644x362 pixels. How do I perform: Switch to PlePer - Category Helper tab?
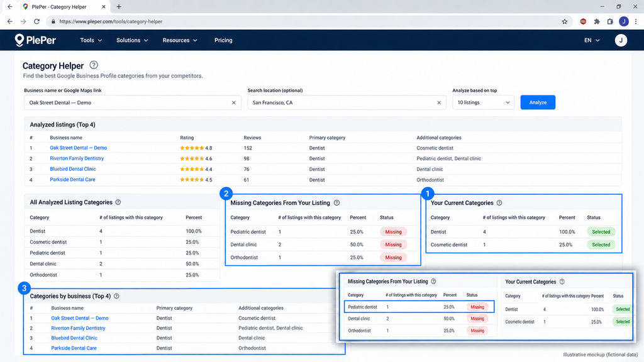[x=59, y=6]
